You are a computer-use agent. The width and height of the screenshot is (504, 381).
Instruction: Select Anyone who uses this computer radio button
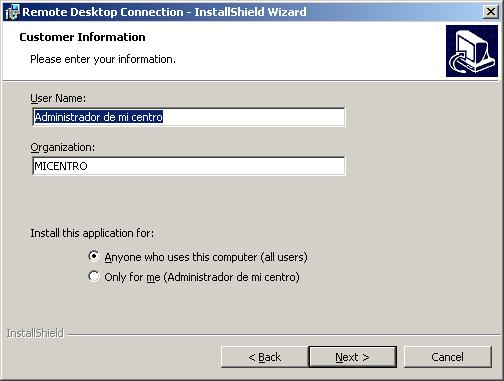click(x=94, y=256)
